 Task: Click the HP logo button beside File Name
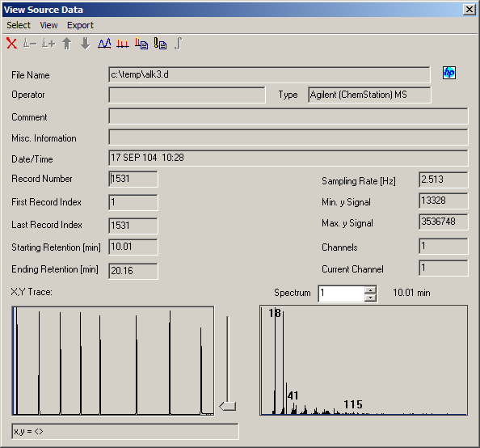(x=449, y=73)
